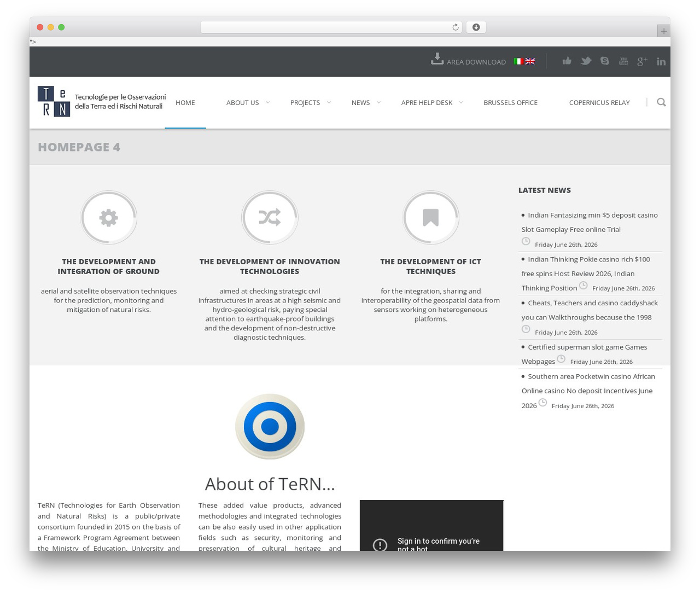
Task: Open the Skype social icon
Action: tap(604, 61)
